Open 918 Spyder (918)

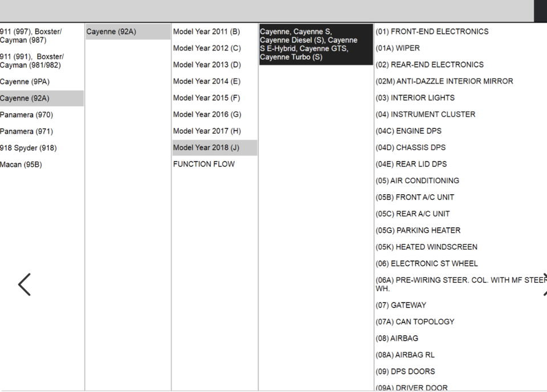point(28,148)
